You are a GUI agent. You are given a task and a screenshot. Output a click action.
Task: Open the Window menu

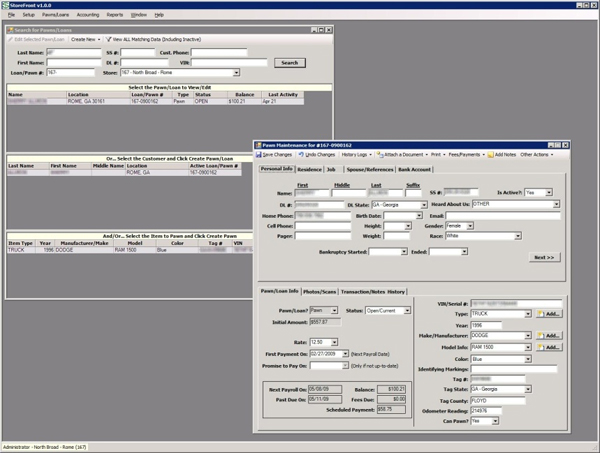click(139, 15)
